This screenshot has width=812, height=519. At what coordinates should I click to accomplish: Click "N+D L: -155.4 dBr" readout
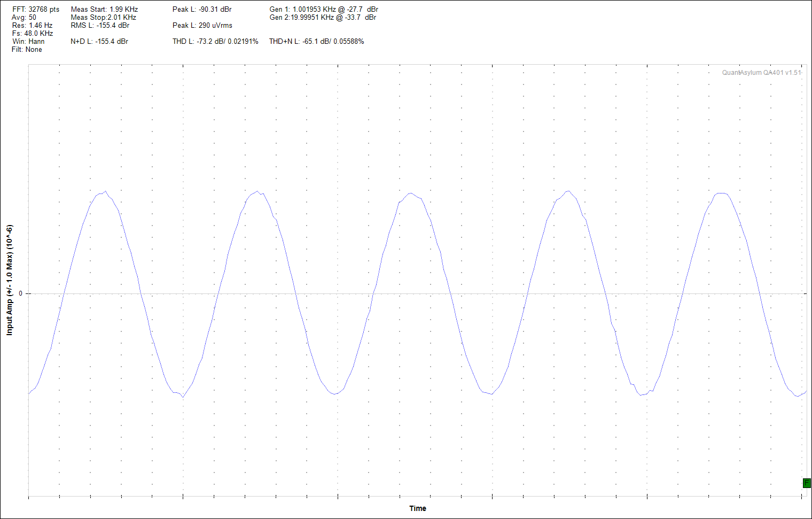(99, 42)
